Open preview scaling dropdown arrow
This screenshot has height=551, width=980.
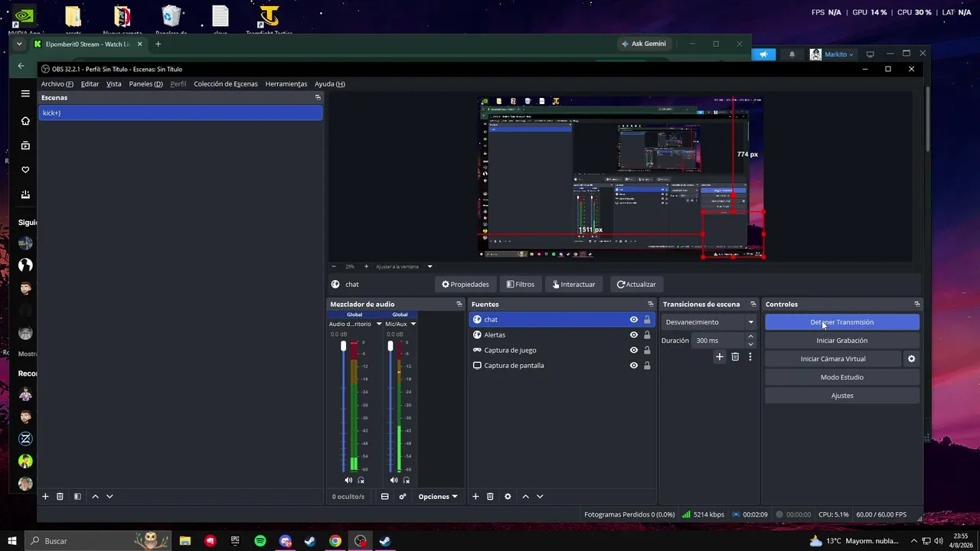[430, 266]
